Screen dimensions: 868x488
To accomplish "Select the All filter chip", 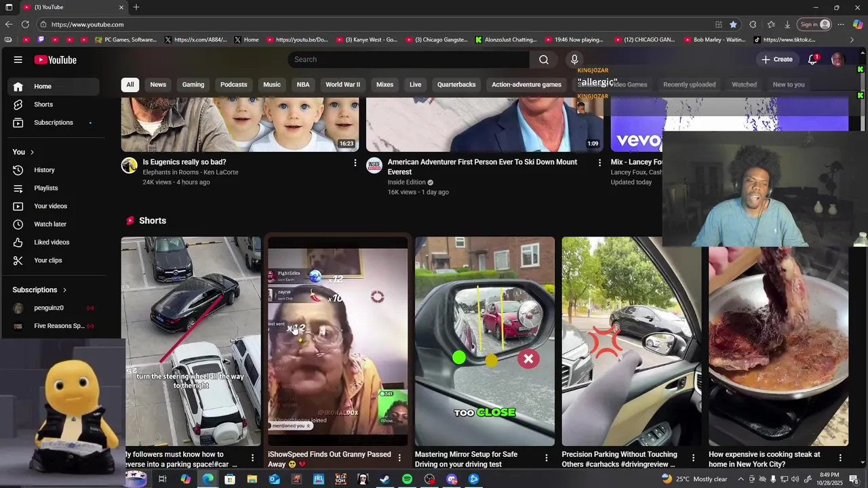I will click(x=130, y=85).
